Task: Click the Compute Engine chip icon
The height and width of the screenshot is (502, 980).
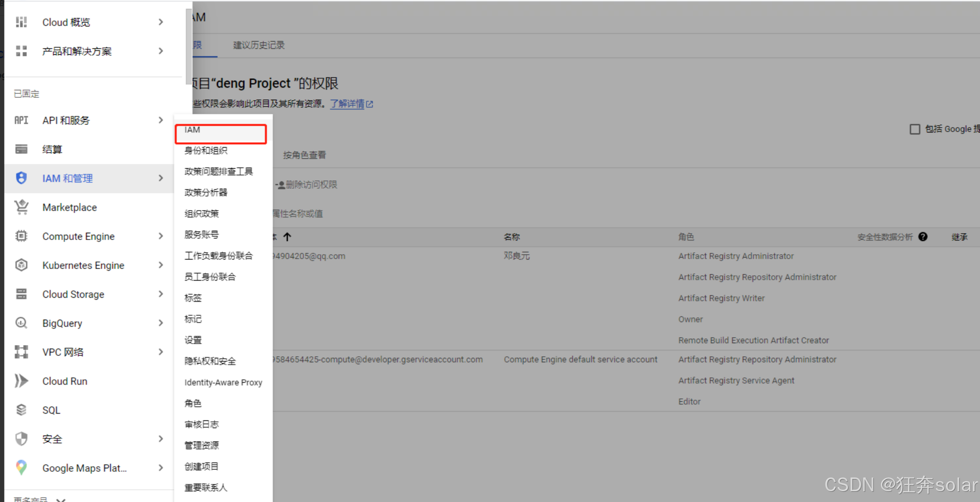Action: pos(21,236)
